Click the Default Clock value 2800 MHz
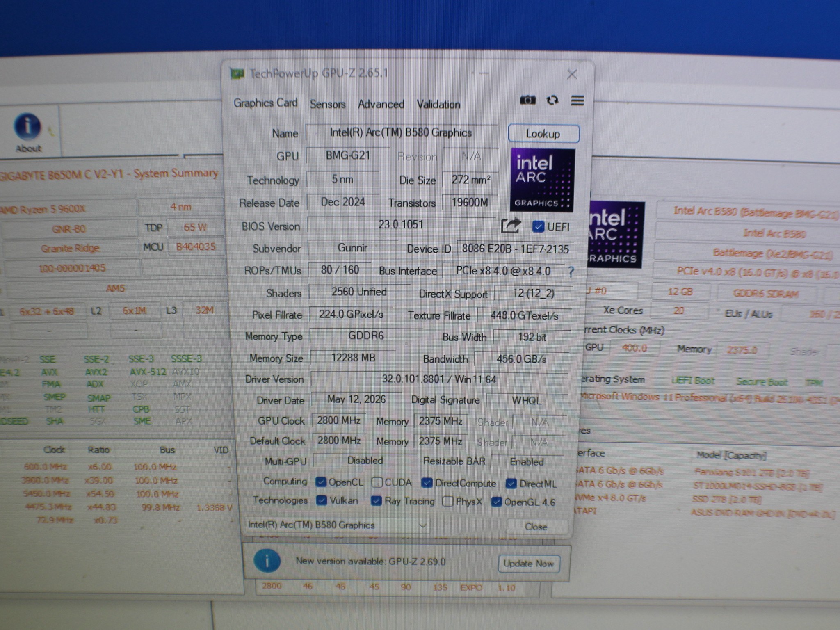The width and height of the screenshot is (840, 630). click(x=339, y=441)
